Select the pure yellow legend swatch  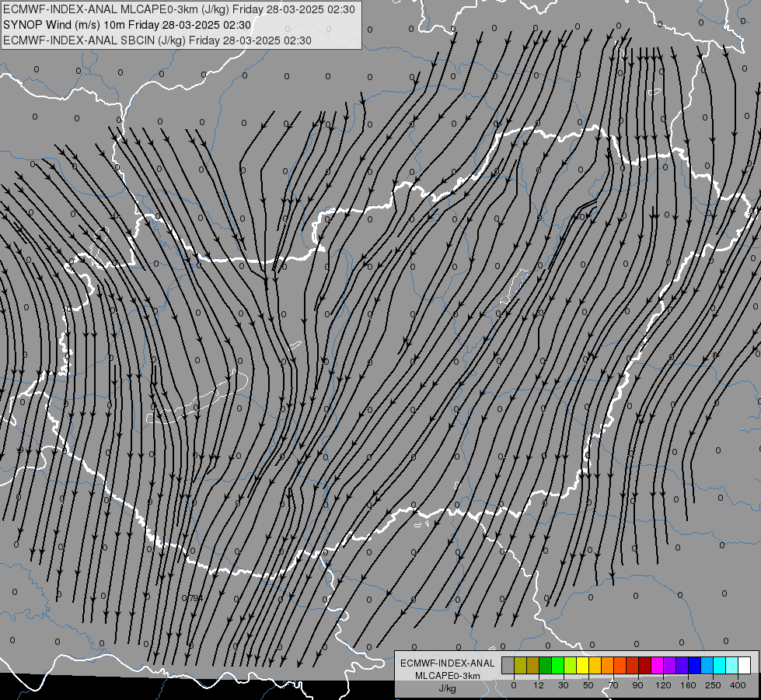582,665
